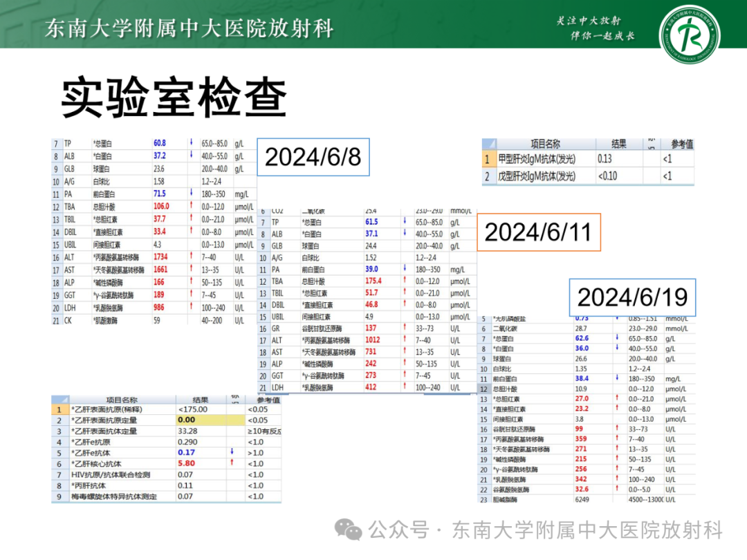Click result 33.28 in hepatitis B table
Viewport: 747px width, 560px height.
(x=187, y=431)
